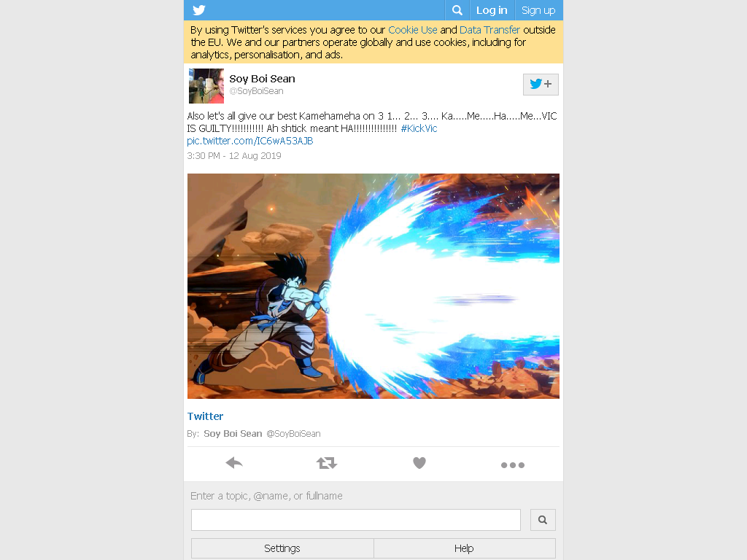Viewport: 747px width, 560px height.
Task: Click the Sign up button
Action: pos(538,10)
